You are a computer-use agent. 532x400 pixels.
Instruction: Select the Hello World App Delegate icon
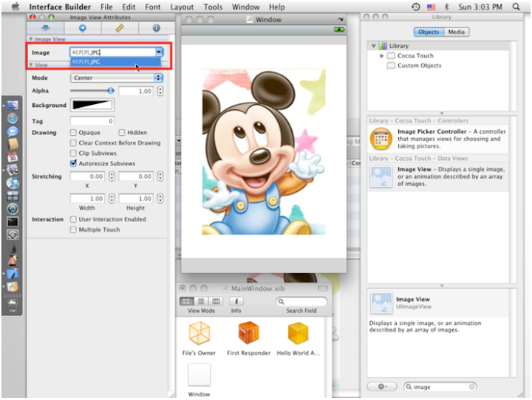coord(298,334)
